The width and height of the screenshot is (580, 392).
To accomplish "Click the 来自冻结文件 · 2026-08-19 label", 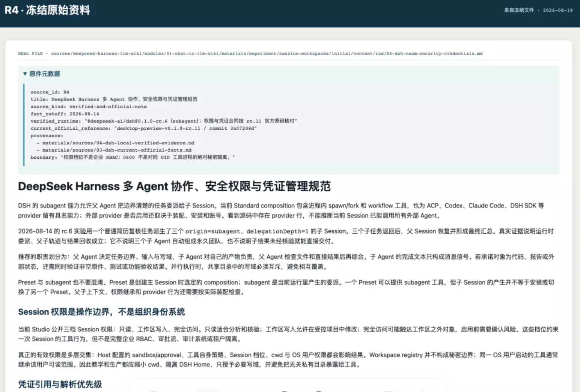I will pos(538,10).
